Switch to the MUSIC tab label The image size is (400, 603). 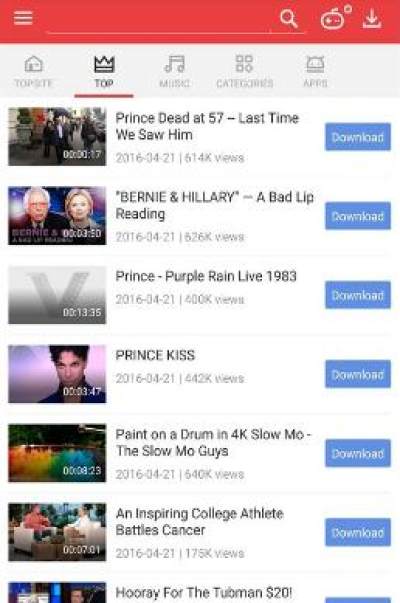[175, 83]
